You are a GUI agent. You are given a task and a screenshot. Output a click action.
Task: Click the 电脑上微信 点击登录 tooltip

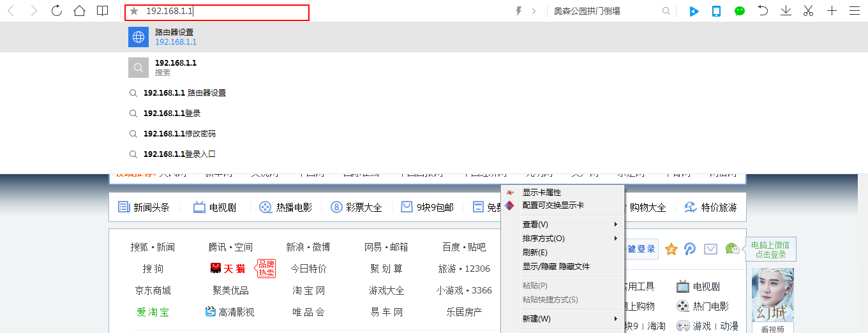pyautogui.click(x=770, y=249)
